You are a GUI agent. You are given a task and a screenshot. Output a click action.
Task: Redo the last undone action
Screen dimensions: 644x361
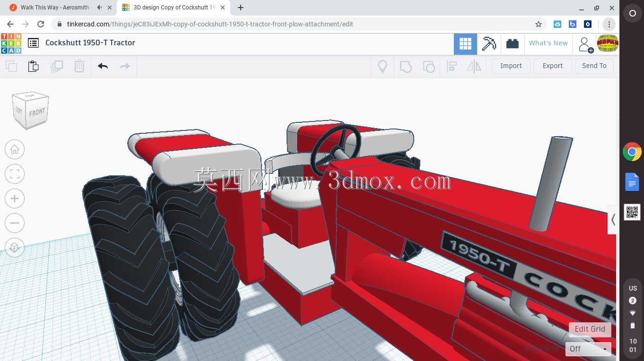pos(125,66)
